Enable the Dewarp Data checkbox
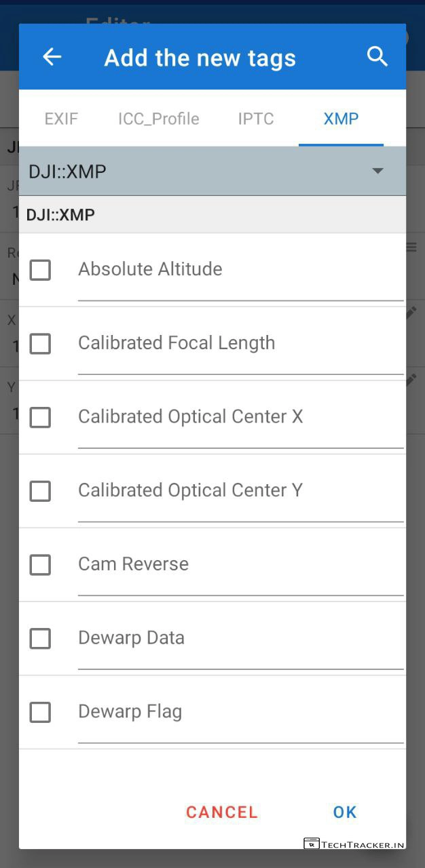 coord(40,639)
